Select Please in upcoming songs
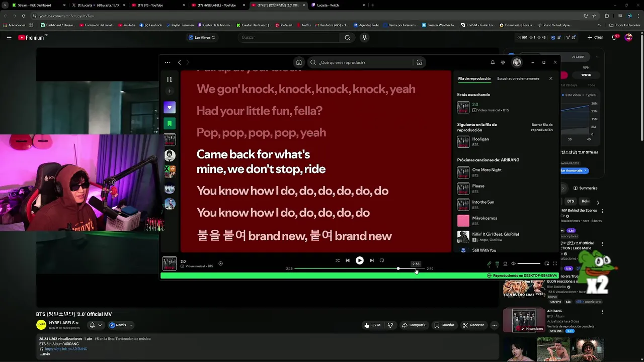This screenshot has height=362, width=644. pos(505,189)
